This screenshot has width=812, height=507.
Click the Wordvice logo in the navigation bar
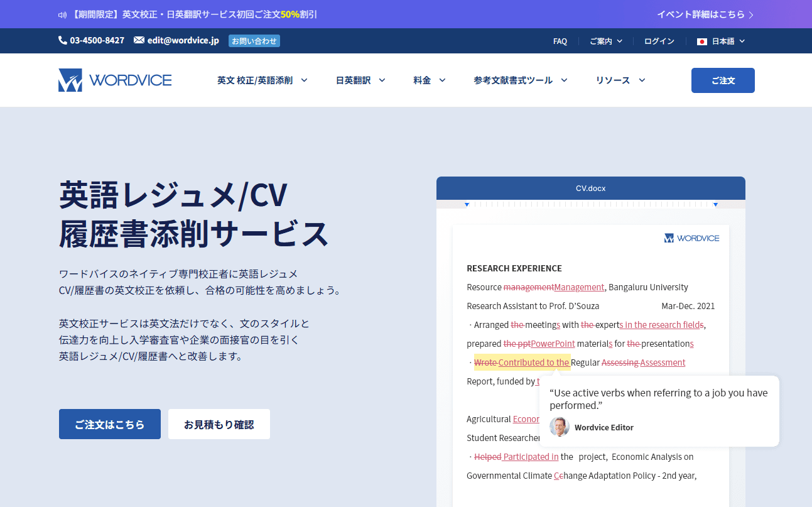114,80
